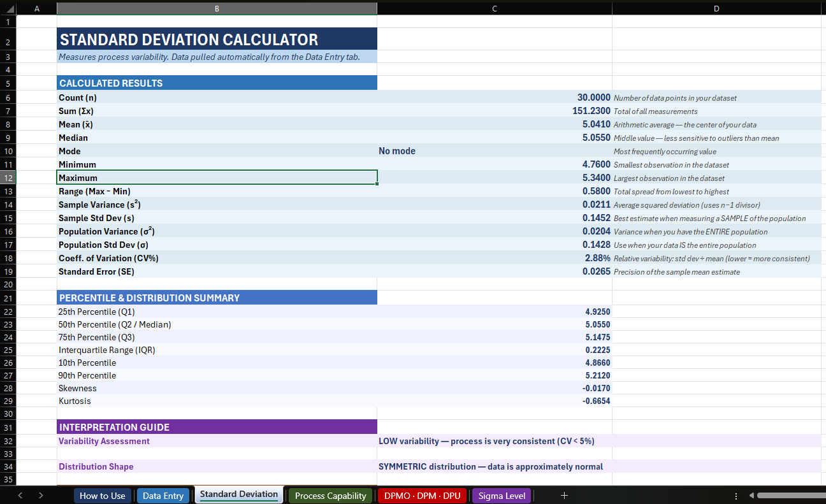
Task: Click the left sheet navigation arrow
Action: tap(20, 494)
